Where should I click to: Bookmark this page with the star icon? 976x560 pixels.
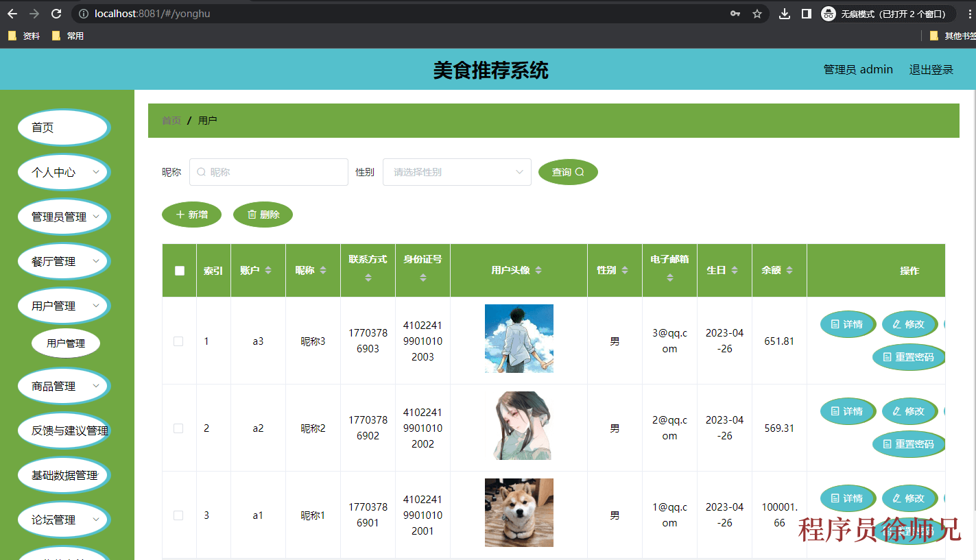[x=757, y=14]
